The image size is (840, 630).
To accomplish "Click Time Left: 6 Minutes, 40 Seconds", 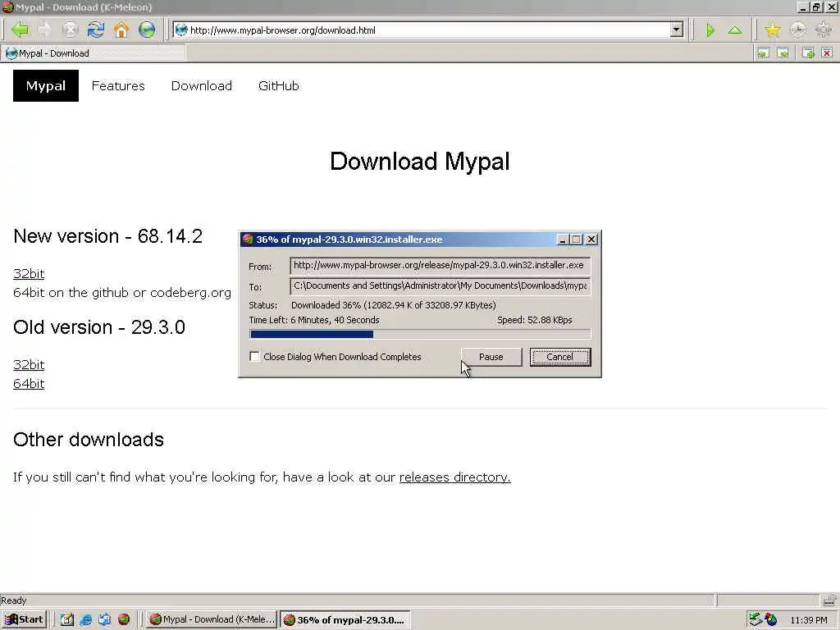I will [x=314, y=320].
